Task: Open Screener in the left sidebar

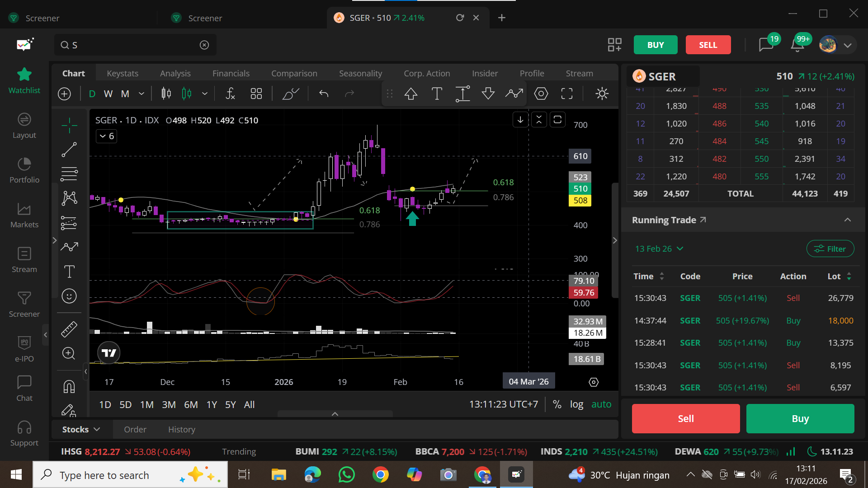Action: pyautogui.click(x=24, y=304)
